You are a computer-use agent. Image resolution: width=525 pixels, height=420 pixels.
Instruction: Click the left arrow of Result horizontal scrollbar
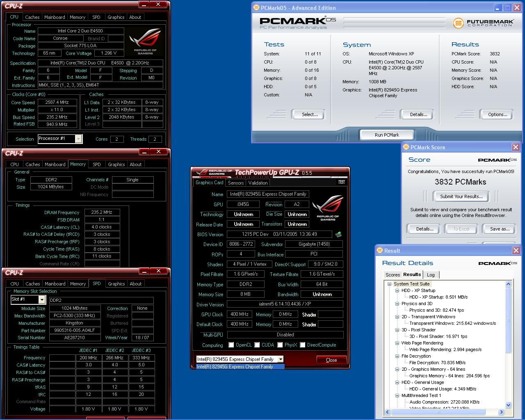point(388,412)
